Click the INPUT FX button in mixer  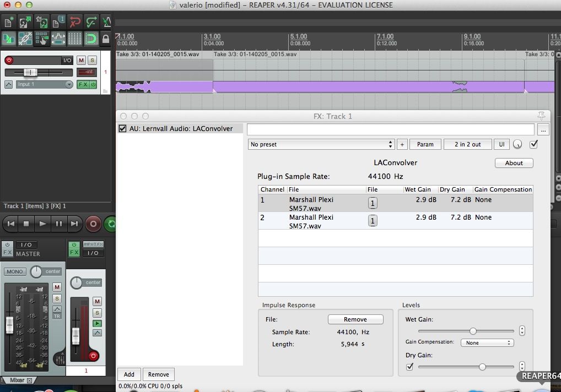coord(93,244)
